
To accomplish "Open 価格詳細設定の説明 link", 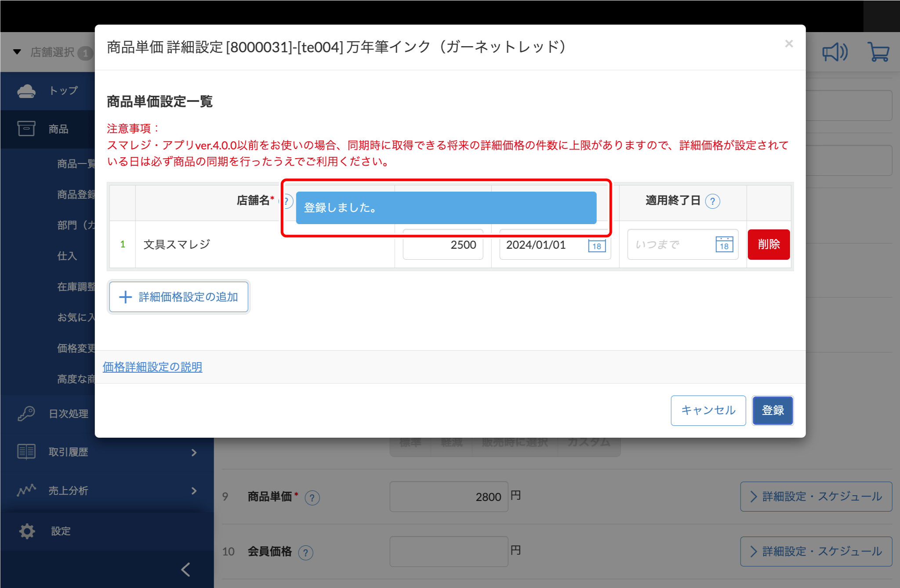I will [152, 367].
